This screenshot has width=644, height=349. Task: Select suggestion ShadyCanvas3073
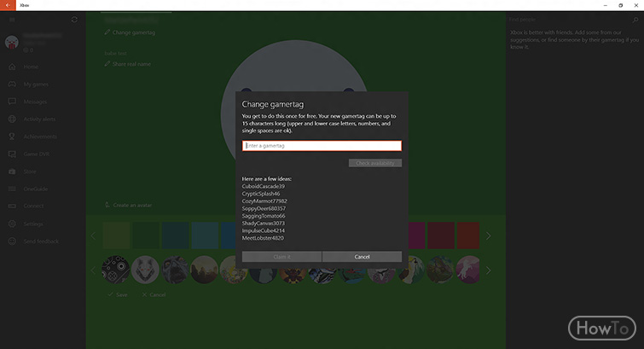(x=264, y=224)
